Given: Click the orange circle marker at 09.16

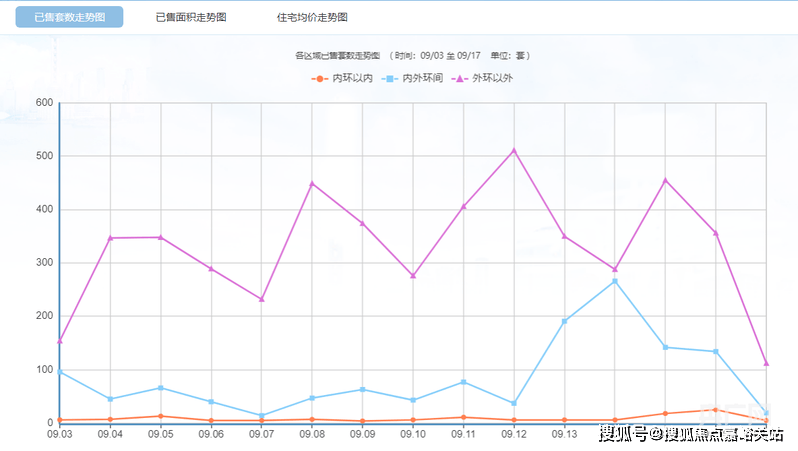Looking at the screenshot, I should pos(716,410).
